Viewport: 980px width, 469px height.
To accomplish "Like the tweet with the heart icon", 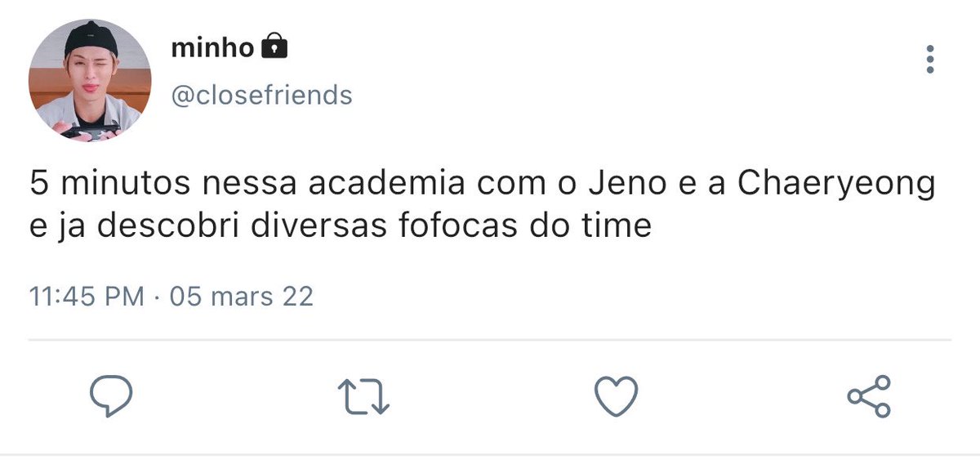I will click(615, 398).
